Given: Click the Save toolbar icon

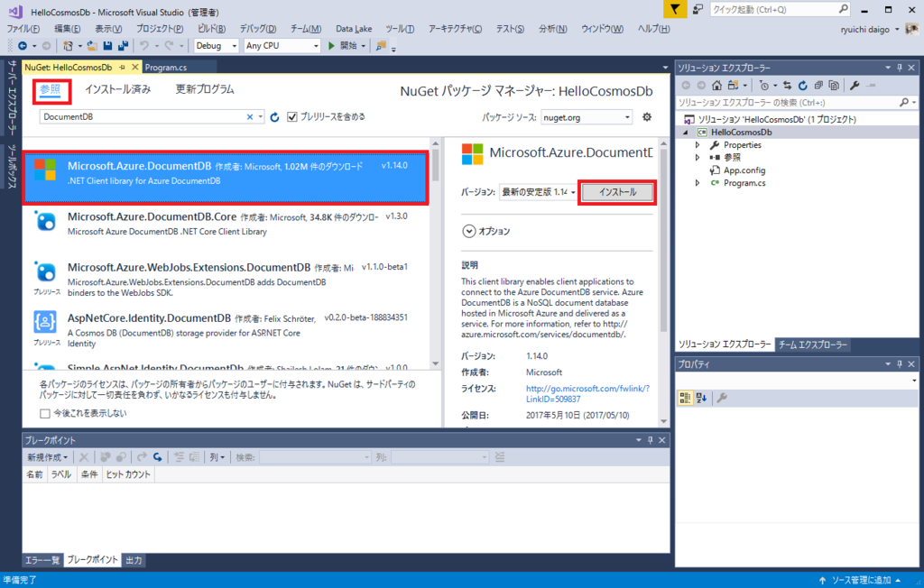Looking at the screenshot, I should pyautogui.click(x=107, y=45).
